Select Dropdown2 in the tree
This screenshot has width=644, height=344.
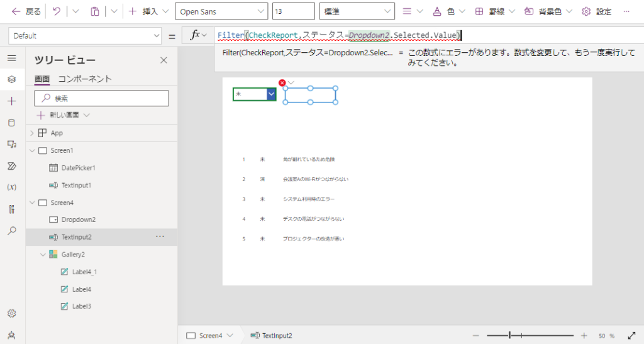coord(79,219)
